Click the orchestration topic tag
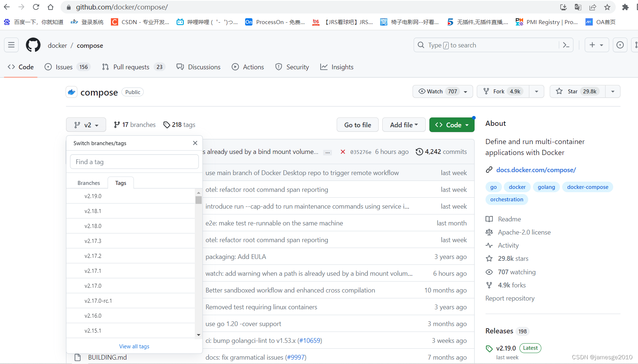This screenshot has height=364, width=638. point(507,199)
